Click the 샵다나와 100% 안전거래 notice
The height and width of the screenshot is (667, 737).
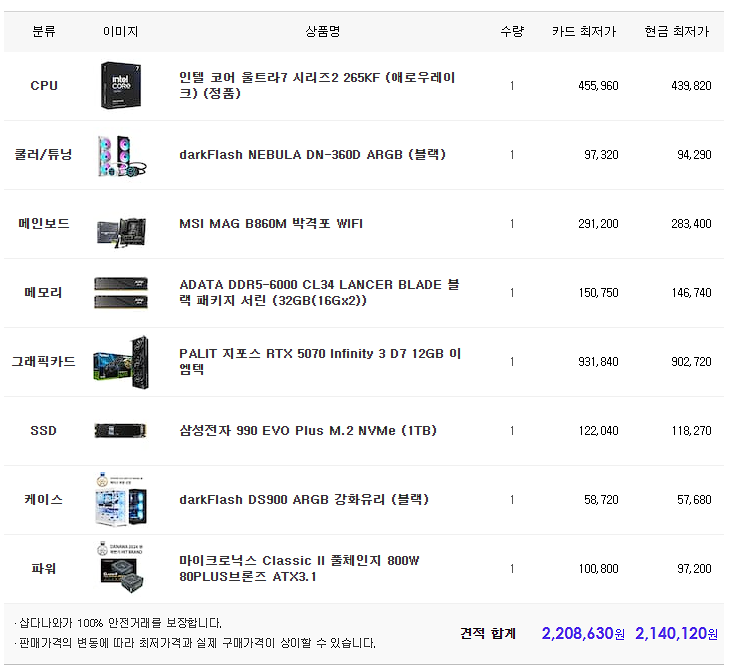(118, 623)
